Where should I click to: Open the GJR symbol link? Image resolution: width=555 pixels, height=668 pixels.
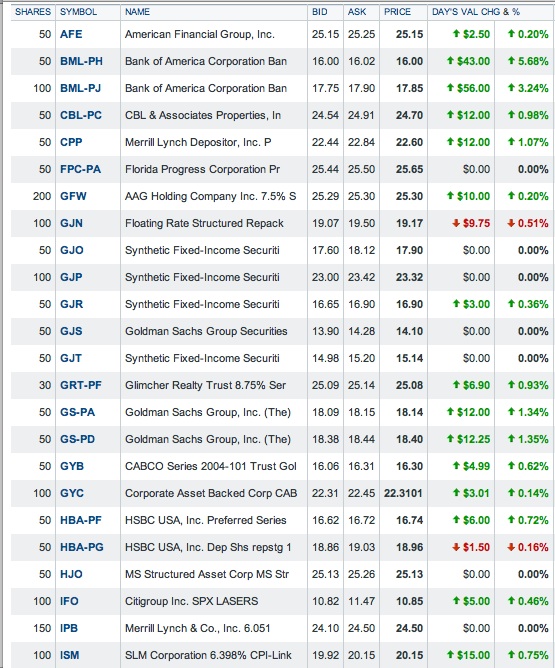tap(72, 304)
